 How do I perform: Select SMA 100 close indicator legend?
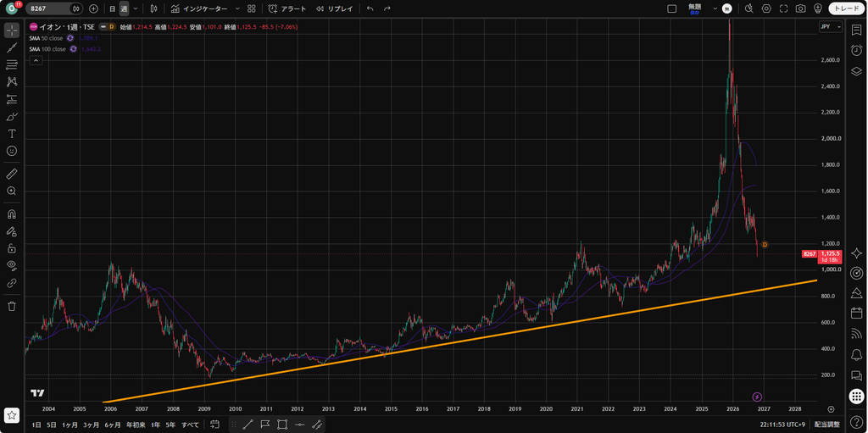[47, 49]
